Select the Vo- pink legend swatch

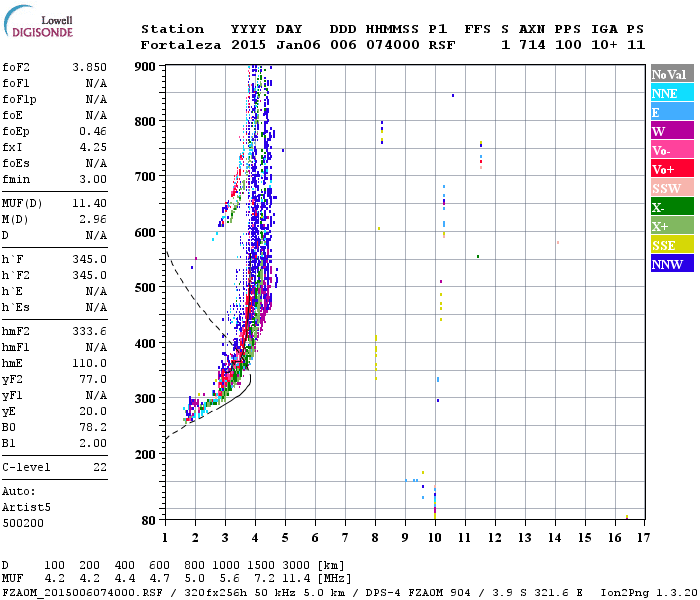(x=672, y=150)
